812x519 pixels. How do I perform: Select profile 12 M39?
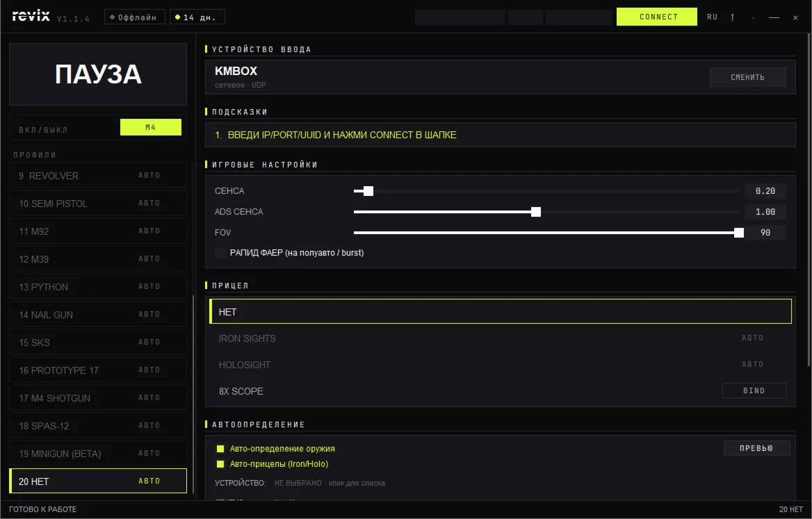pyautogui.click(x=98, y=259)
